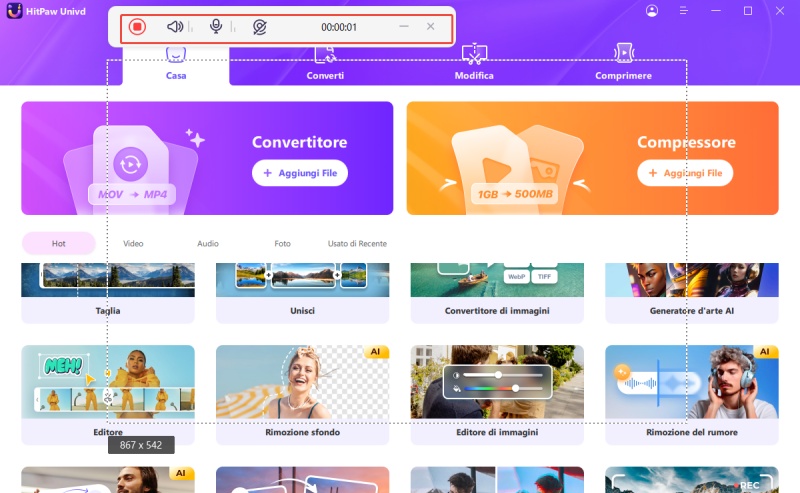
Task: Open the REC screen recorder card
Action: pyautogui.click(x=692, y=480)
